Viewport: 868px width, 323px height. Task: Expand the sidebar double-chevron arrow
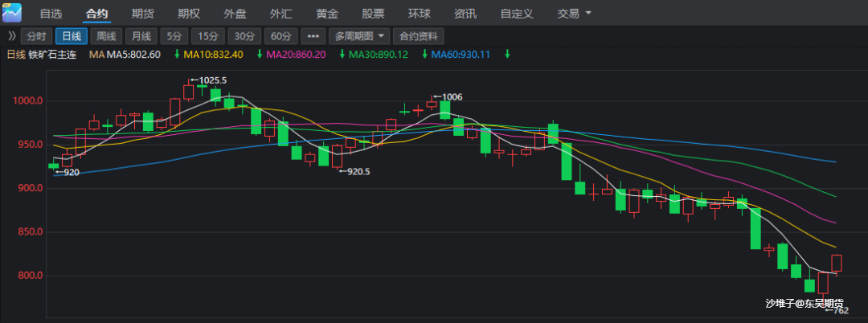tap(11, 36)
